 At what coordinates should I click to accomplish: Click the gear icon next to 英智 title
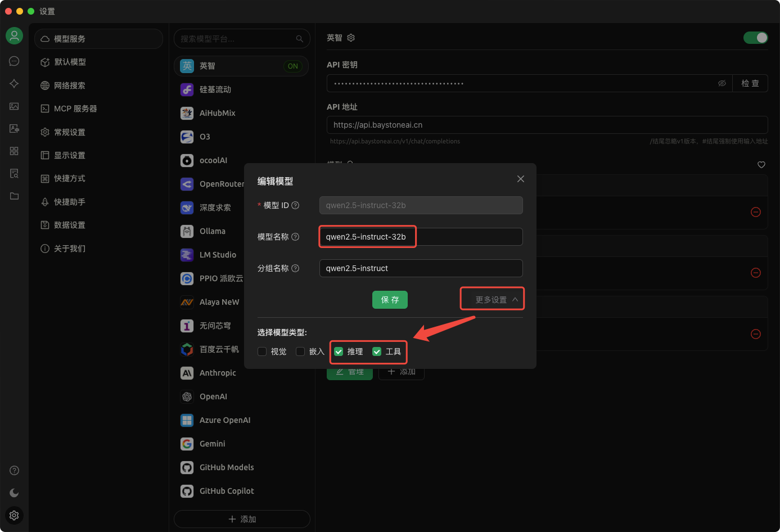pos(351,38)
